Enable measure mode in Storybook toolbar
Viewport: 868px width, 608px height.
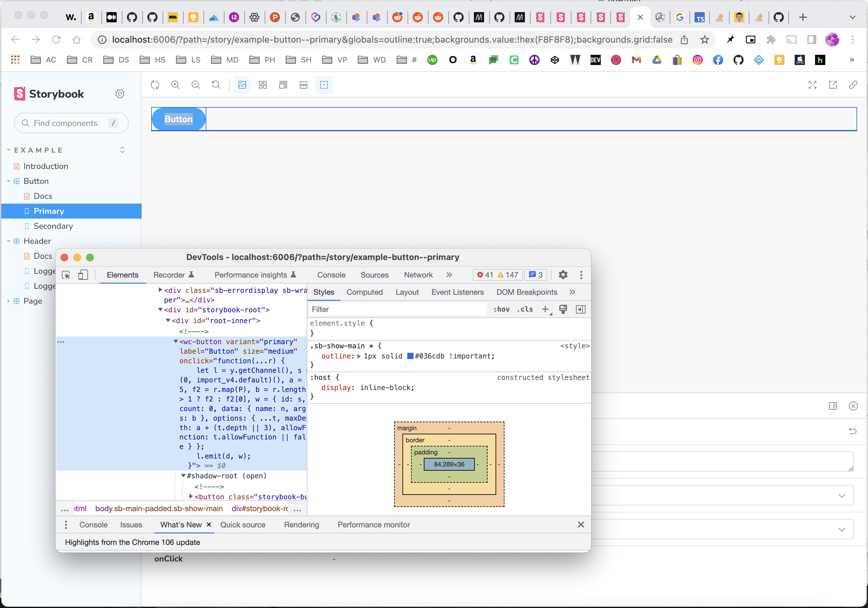coord(303,85)
